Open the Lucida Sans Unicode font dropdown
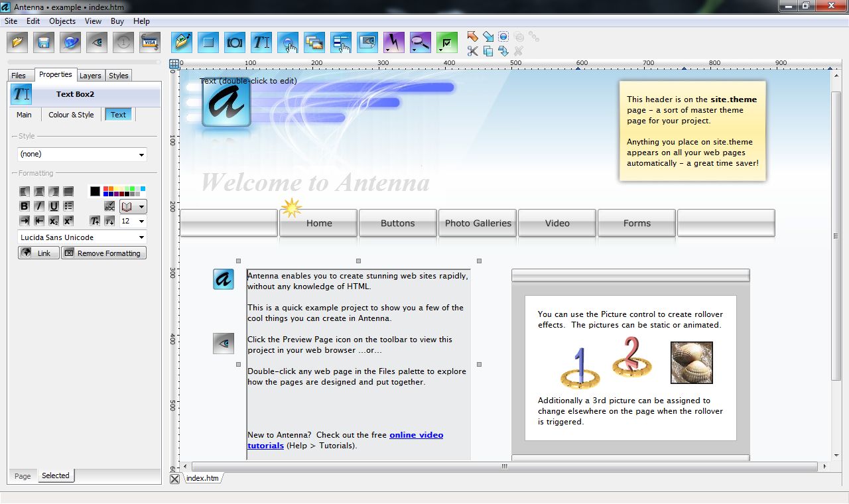Image resolution: width=849 pixels, height=504 pixels. [x=82, y=237]
